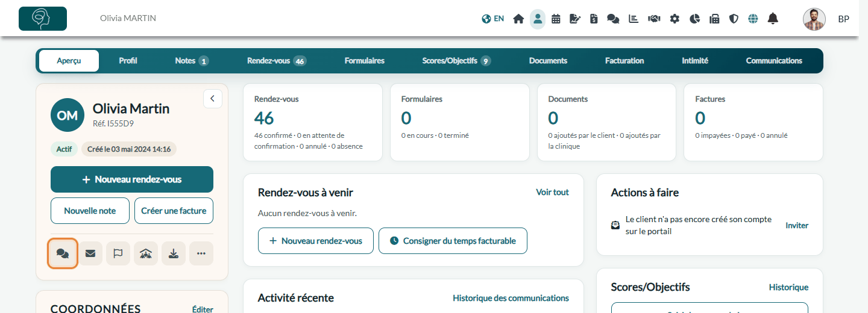Open the Voir tout link
Image resolution: width=868 pixels, height=313 pixels.
tap(552, 192)
